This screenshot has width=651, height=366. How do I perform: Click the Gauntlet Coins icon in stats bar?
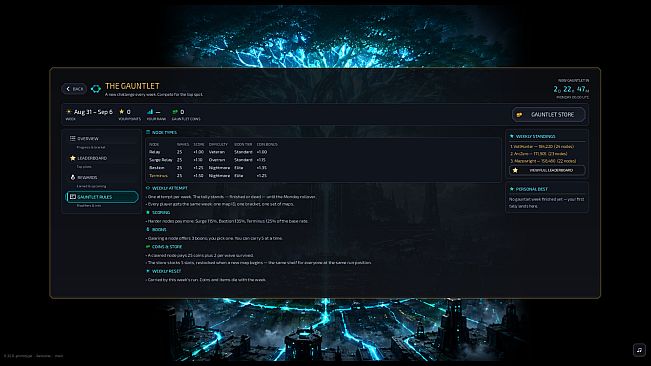[175, 112]
